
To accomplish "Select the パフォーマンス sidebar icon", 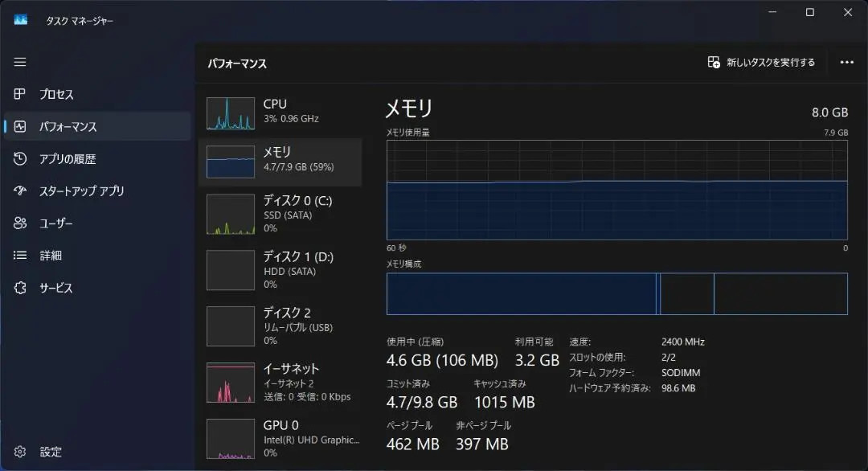I will 20,126.
